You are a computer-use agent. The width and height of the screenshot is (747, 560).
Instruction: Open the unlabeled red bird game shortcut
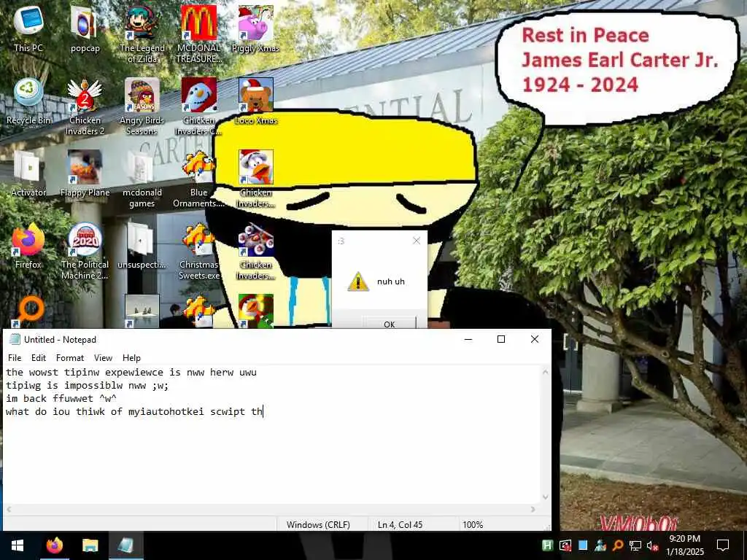(255, 311)
